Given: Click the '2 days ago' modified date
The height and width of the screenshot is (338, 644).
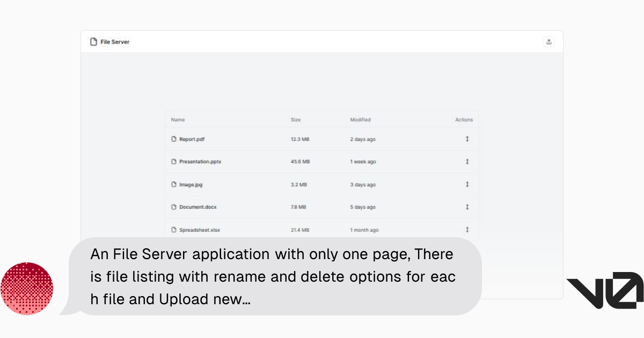Looking at the screenshot, I should coord(363,139).
